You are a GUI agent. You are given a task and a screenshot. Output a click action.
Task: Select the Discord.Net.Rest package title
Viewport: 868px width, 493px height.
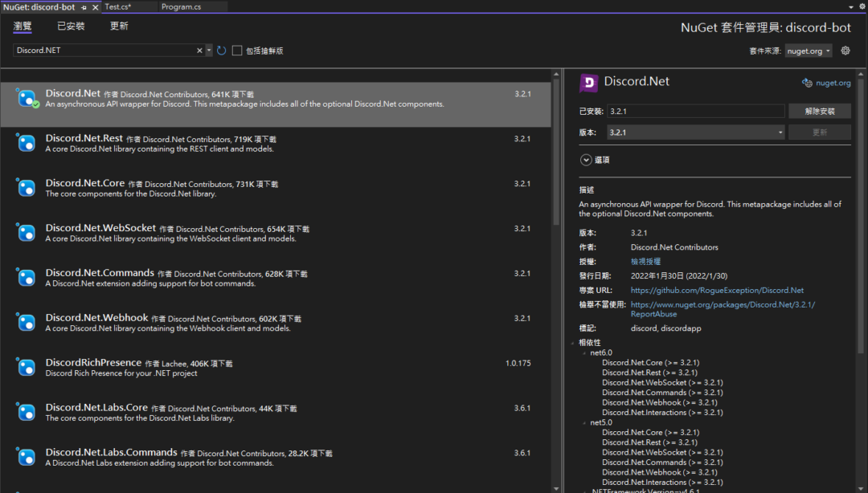(x=84, y=138)
